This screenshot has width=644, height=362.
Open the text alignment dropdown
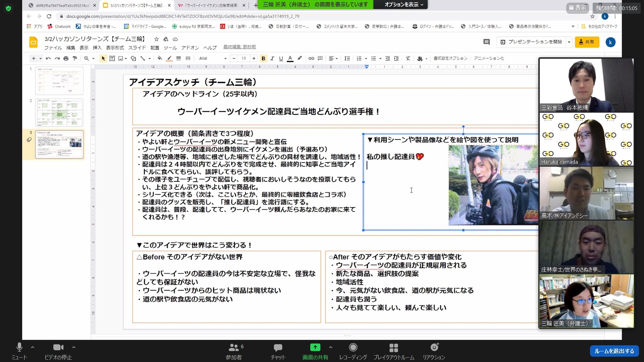(333, 58)
